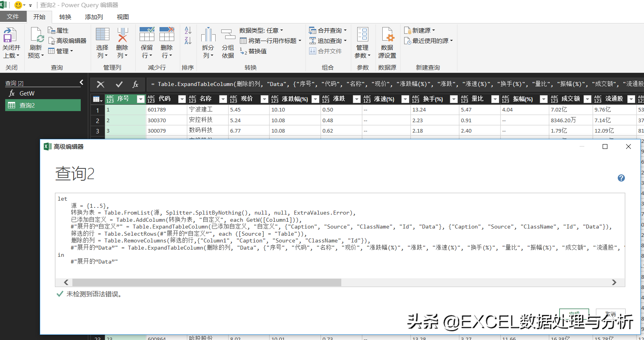Screen dimensions: 644x340
Task: Sort descending with the Z-A icon
Action: click(188, 40)
